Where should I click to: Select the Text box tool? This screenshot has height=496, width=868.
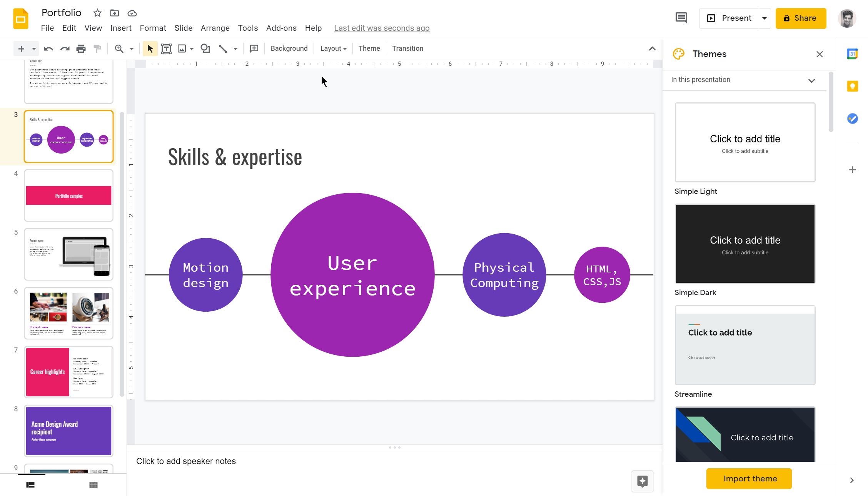166,48
